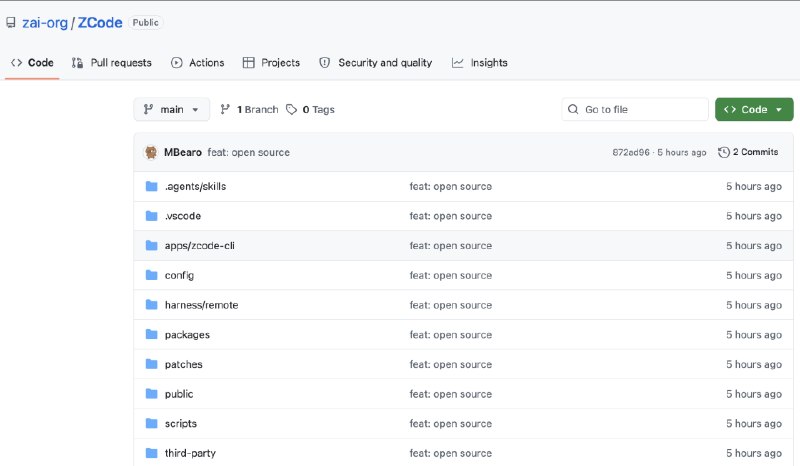This screenshot has width=800, height=466.
Task: Switch to the Actions tab
Action: click(197, 63)
